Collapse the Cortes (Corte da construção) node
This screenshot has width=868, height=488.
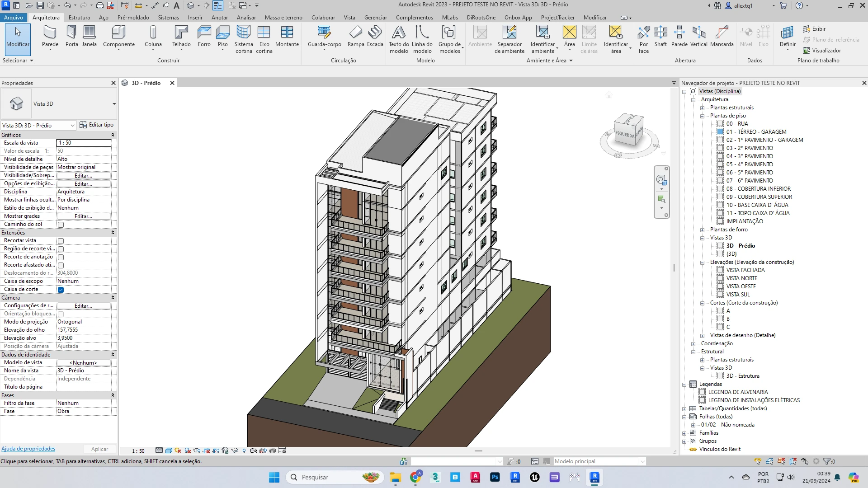pos(702,303)
